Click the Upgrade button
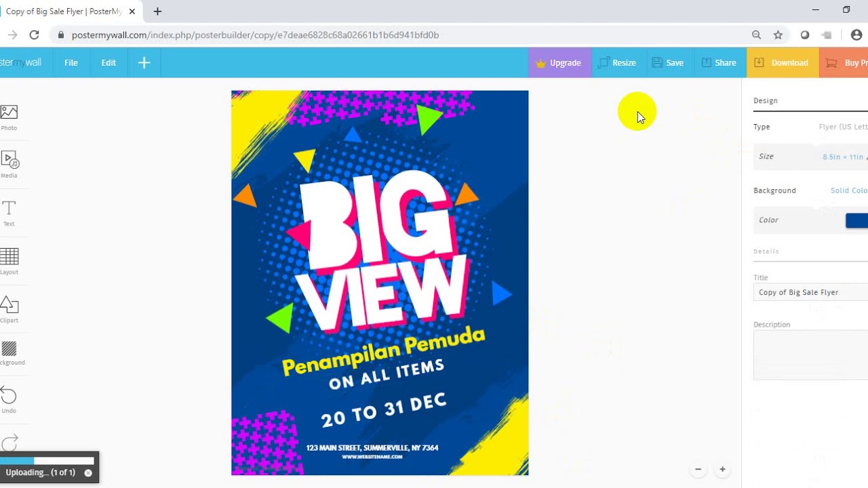 559,62
